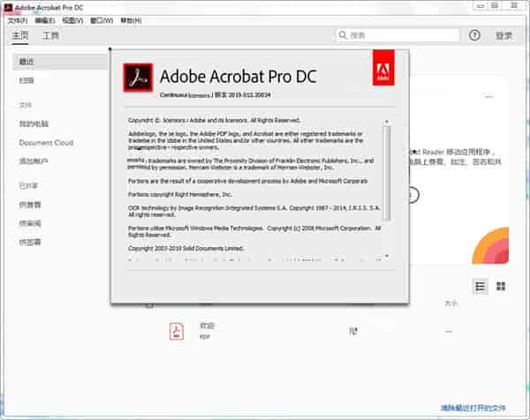Open the 帮助(H) menu
The image size is (530, 420).
tap(130, 19)
